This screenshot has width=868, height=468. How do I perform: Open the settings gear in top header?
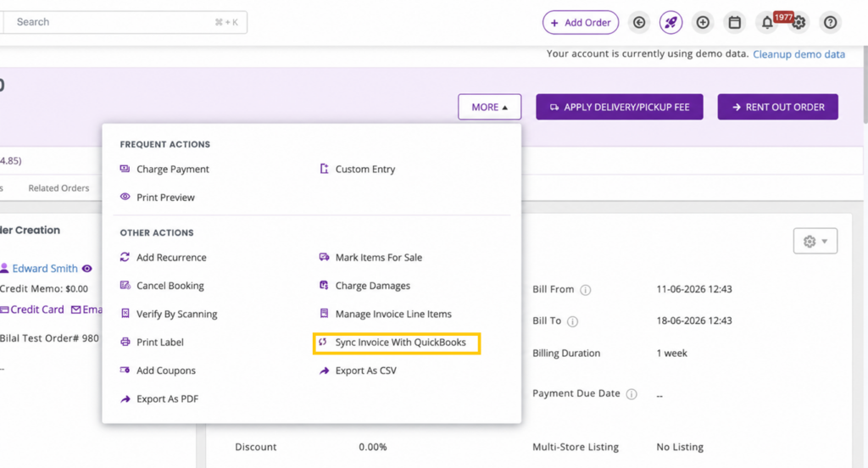click(x=798, y=23)
